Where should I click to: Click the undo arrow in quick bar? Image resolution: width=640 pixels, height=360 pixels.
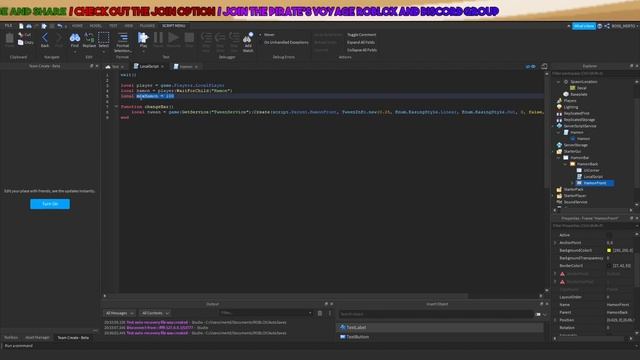[60, 26]
